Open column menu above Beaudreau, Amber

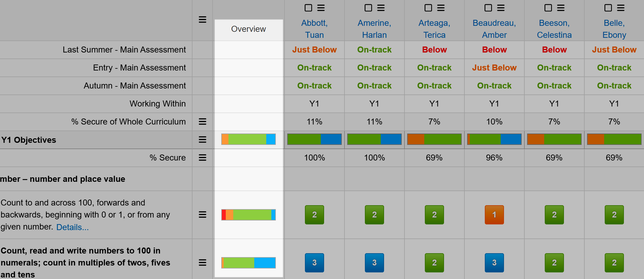pyautogui.click(x=501, y=8)
